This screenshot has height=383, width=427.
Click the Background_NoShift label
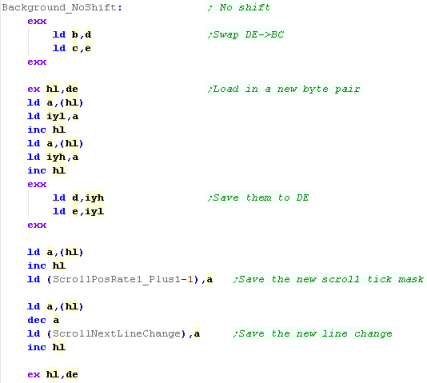[x=62, y=7]
